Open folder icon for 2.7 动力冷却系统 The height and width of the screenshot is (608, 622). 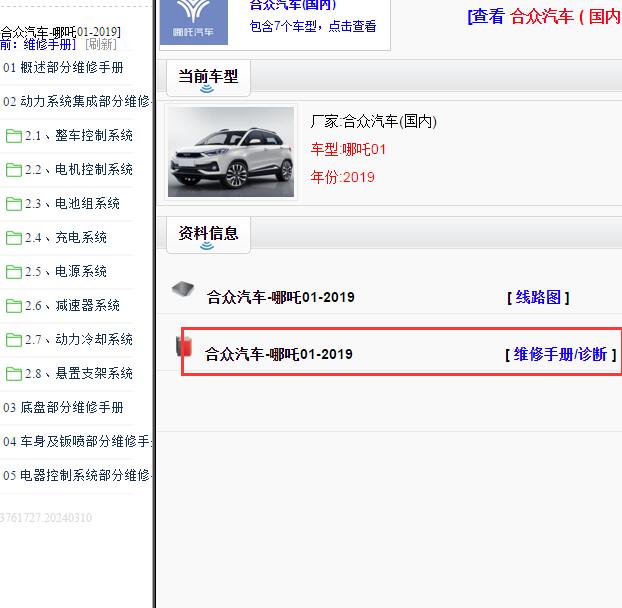[14, 340]
